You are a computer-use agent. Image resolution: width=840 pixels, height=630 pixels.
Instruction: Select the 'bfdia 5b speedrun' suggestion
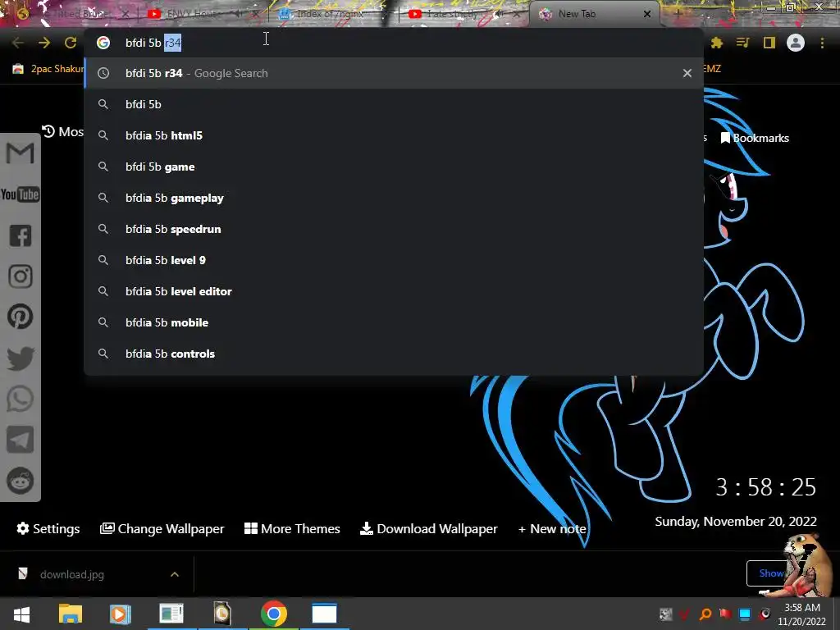coord(394,229)
